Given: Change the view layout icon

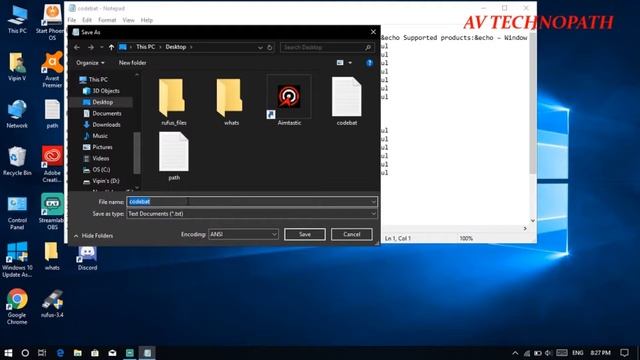Looking at the screenshot, I should 340,63.
